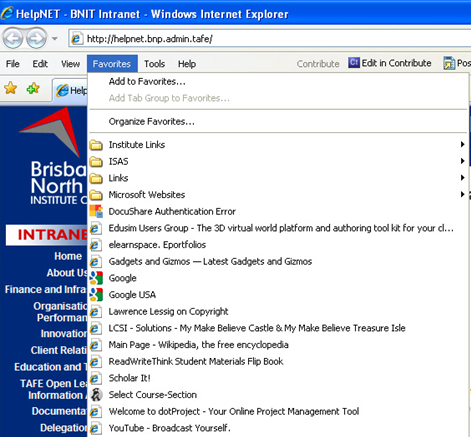Image resolution: width=471 pixels, height=437 pixels.
Task: Open Gadgets and Gizmos favorite
Action: pyautogui.click(x=210, y=262)
